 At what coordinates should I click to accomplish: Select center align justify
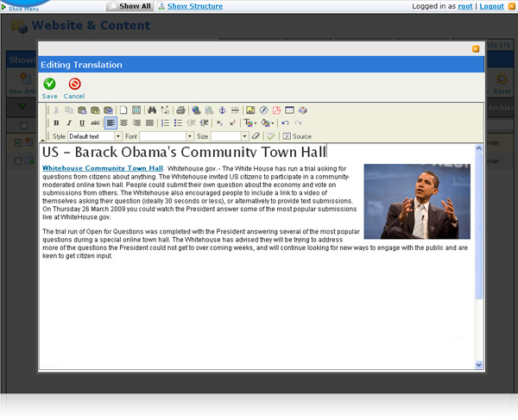tap(123, 123)
